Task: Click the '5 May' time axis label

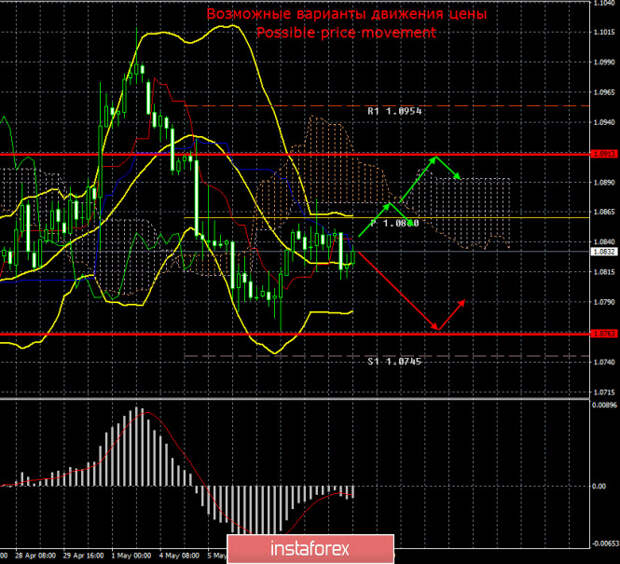Action: (x=217, y=556)
